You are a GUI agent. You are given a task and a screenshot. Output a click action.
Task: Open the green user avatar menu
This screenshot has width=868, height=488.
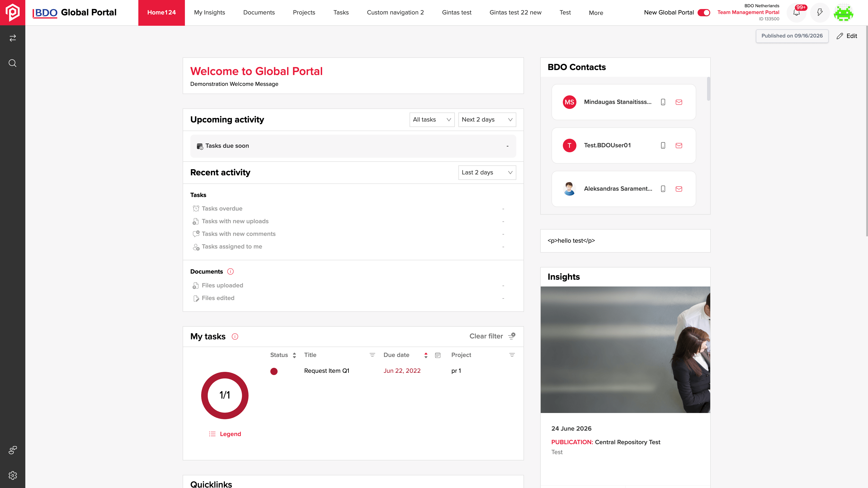[843, 13]
